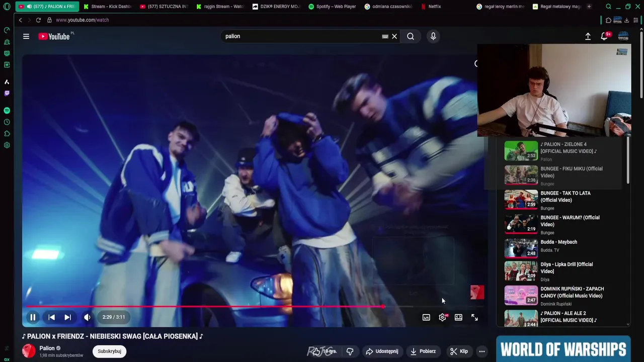Play Budda - Maybach suggested video

click(x=521, y=248)
